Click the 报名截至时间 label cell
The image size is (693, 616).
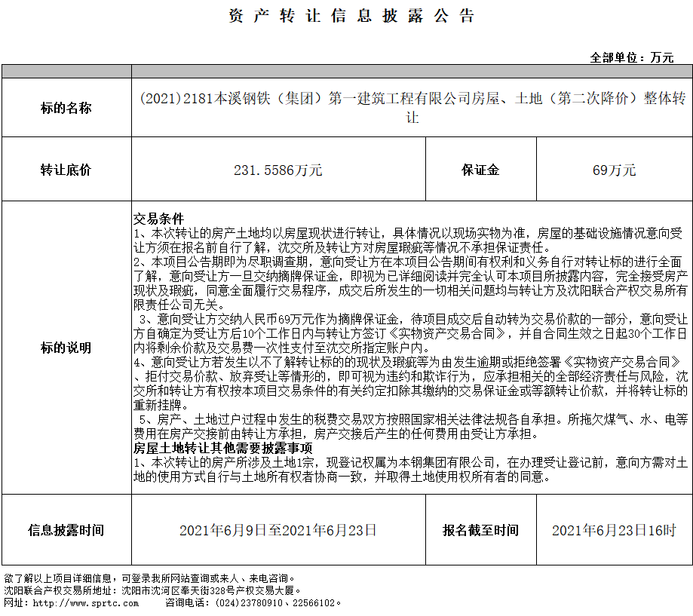(480, 530)
